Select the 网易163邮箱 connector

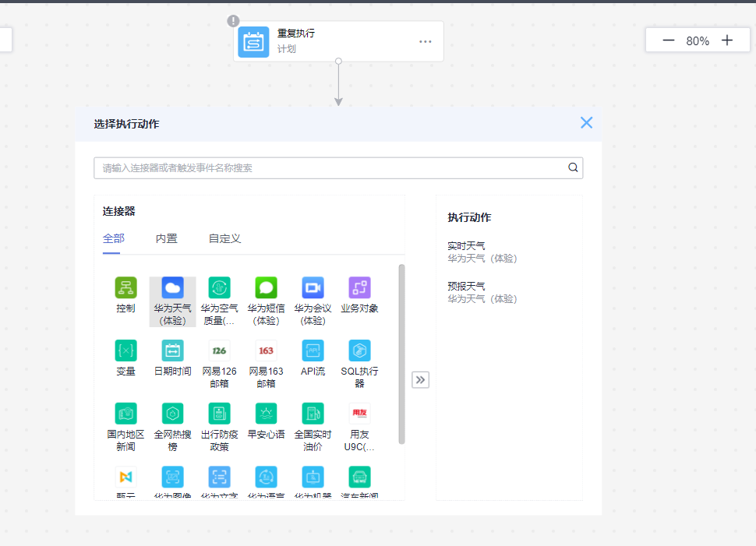[266, 365]
